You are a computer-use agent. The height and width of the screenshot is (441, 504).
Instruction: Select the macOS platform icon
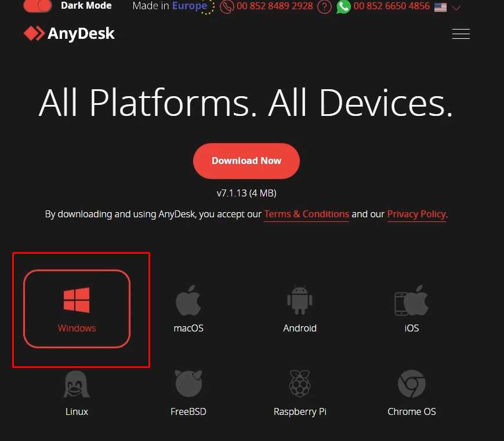pyautogui.click(x=188, y=300)
